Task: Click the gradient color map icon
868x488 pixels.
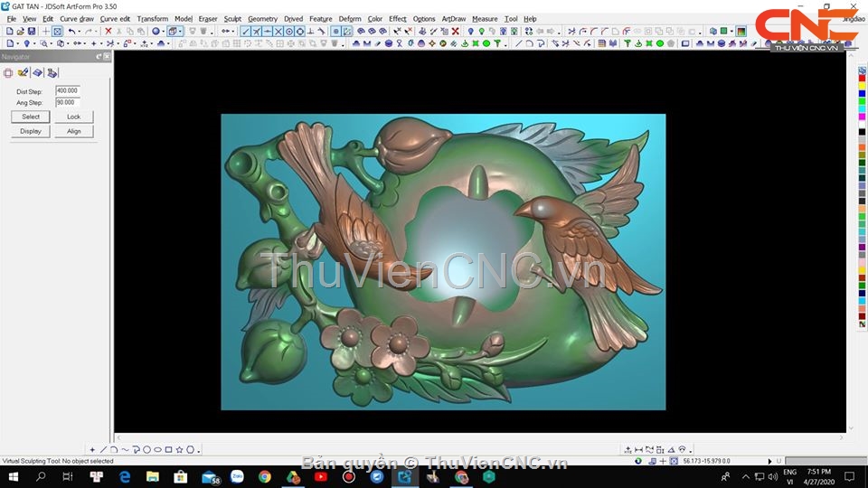Action: pyautogui.click(x=741, y=32)
